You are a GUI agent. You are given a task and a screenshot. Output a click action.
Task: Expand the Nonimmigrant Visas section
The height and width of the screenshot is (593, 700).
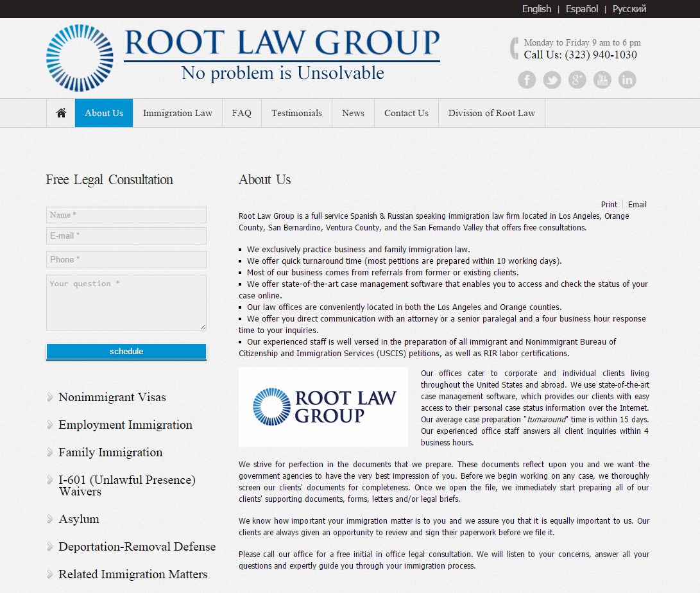[112, 397]
